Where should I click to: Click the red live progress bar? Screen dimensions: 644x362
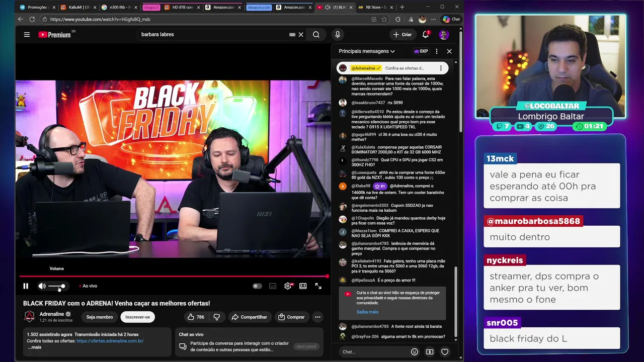click(x=174, y=276)
